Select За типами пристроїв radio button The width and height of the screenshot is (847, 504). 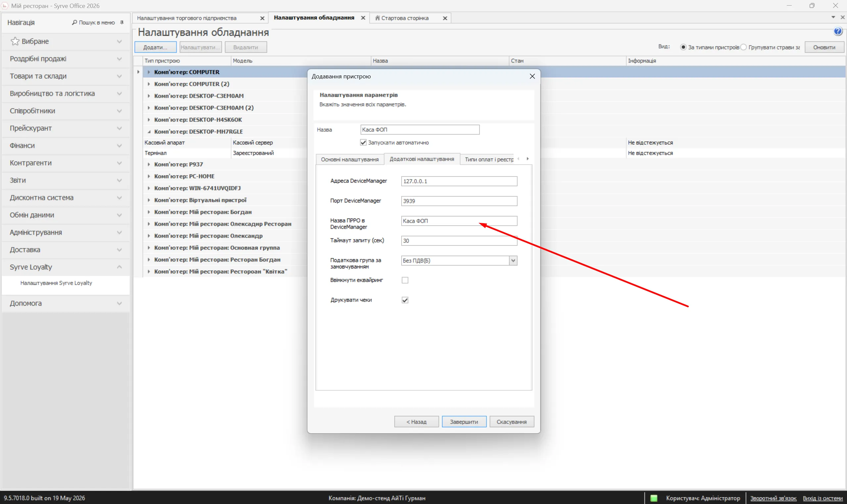(x=683, y=47)
